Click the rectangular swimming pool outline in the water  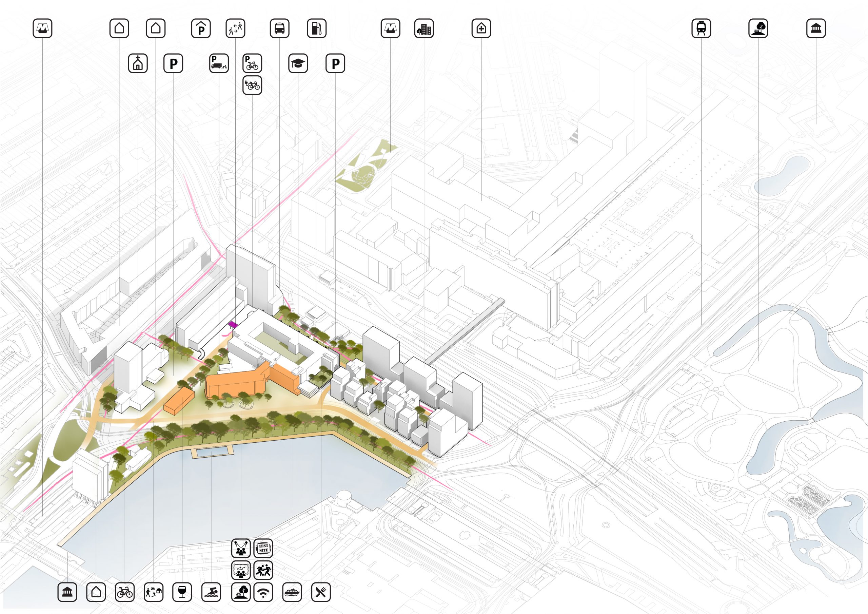coord(213,451)
